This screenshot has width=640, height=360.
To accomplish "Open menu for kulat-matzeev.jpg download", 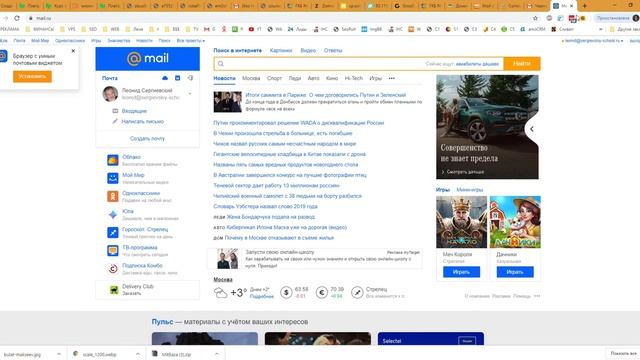I will coord(59,354).
